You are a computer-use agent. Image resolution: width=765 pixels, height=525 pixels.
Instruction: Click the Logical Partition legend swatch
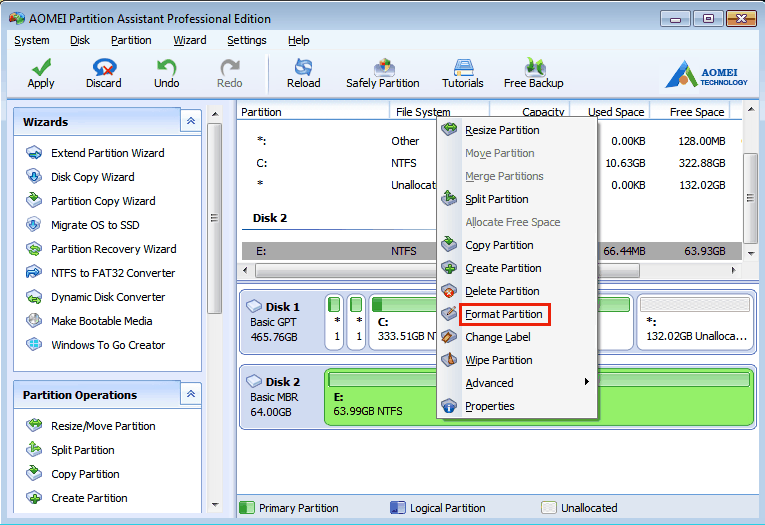click(398, 507)
